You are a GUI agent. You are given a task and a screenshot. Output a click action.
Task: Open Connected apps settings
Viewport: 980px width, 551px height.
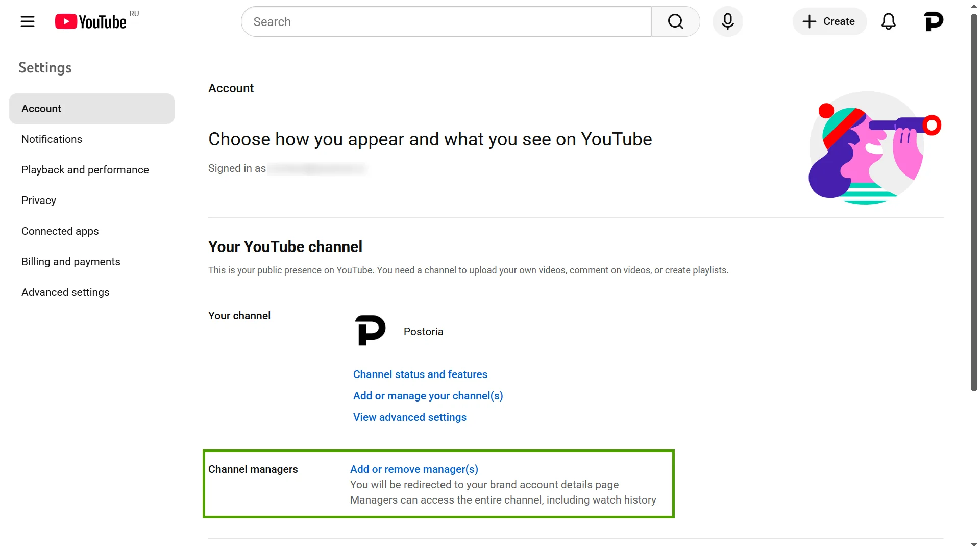[x=60, y=231]
